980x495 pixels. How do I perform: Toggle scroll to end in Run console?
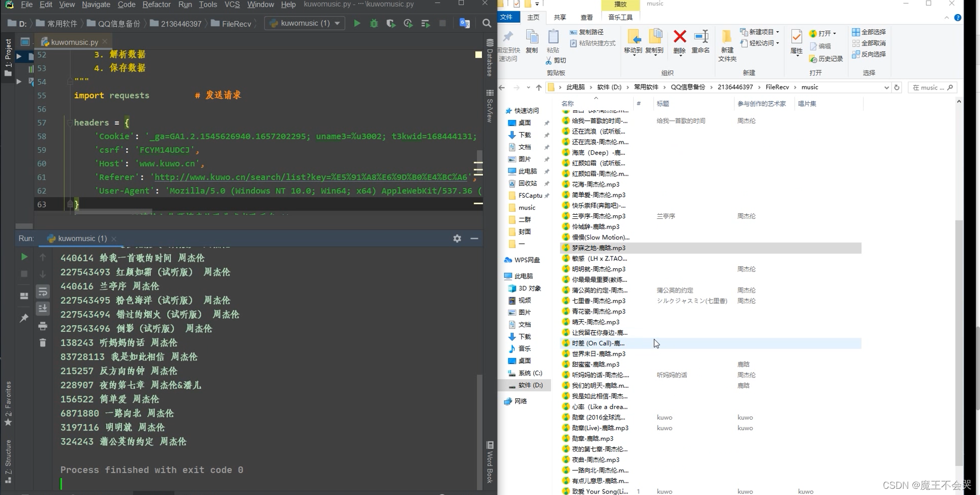click(x=43, y=308)
